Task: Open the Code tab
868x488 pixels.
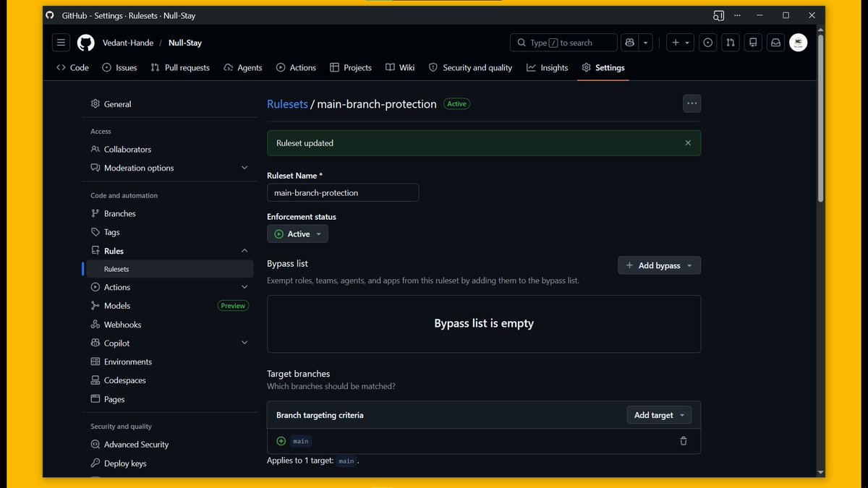Action: (72, 67)
